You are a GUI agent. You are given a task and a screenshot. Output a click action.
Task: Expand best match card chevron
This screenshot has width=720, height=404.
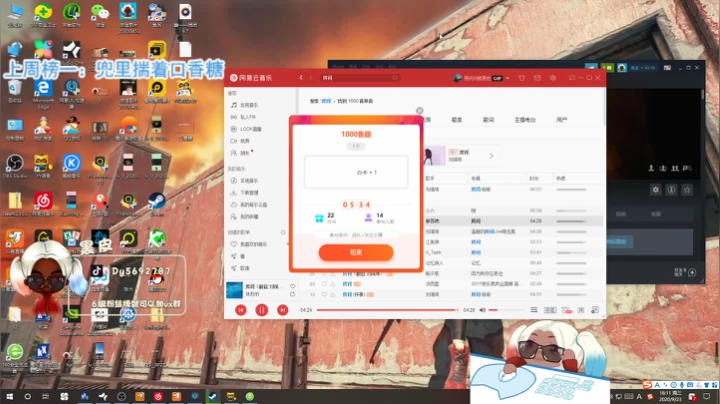(491, 156)
